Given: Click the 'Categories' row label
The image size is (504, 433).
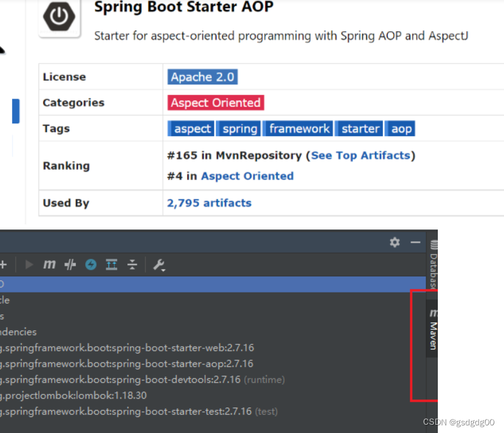Looking at the screenshot, I should click(x=74, y=102).
